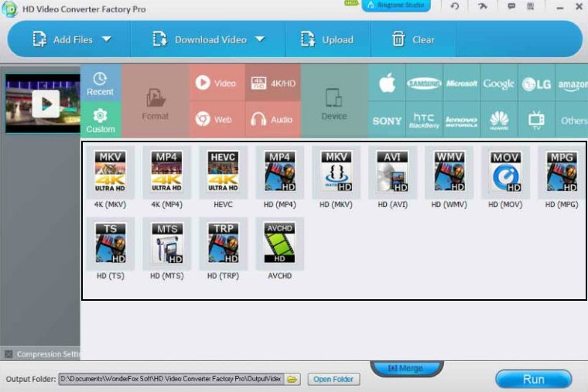The height and width of the screenshot is (392, 588).
Task: Pick the HD (TRP) format
Action: (x=223, y=244)
